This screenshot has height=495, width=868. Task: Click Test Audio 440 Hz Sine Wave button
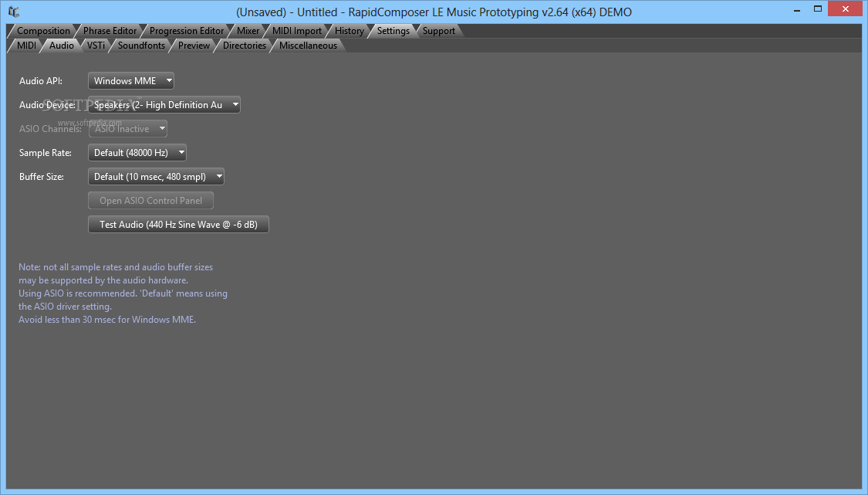pos(178,225)
